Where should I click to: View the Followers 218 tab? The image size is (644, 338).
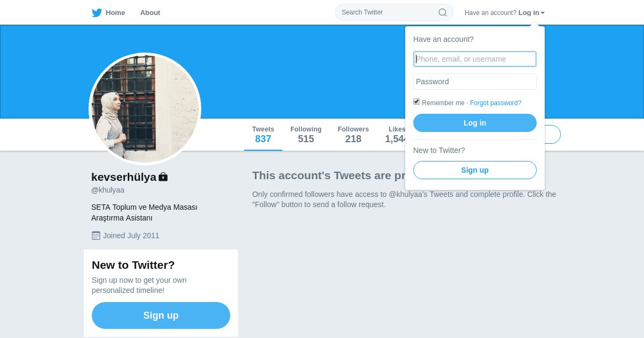click(x=353, y=135)
